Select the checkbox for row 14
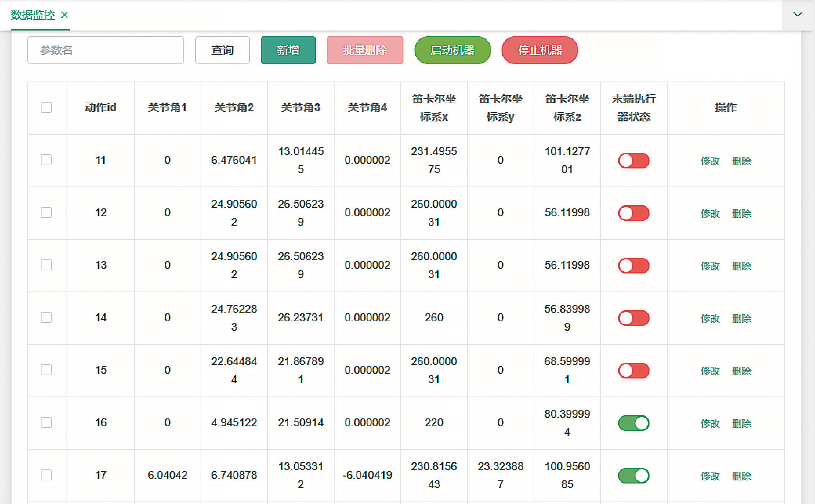 (46, 317)
